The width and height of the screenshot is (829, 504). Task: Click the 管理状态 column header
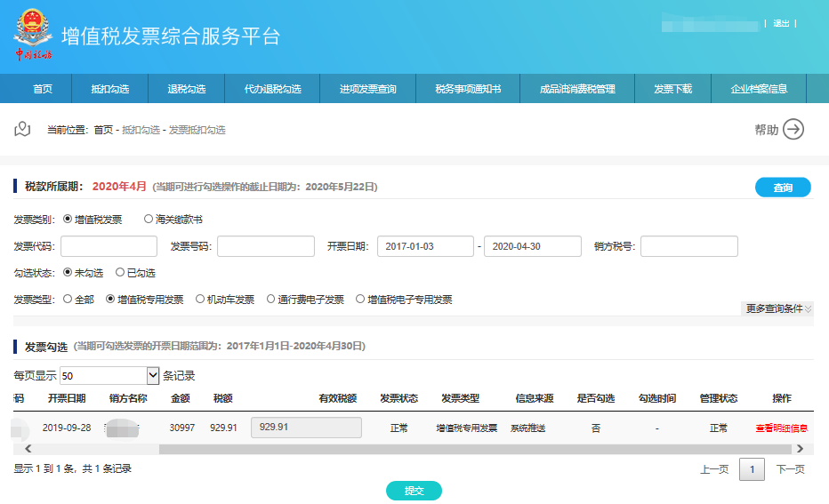718,398
